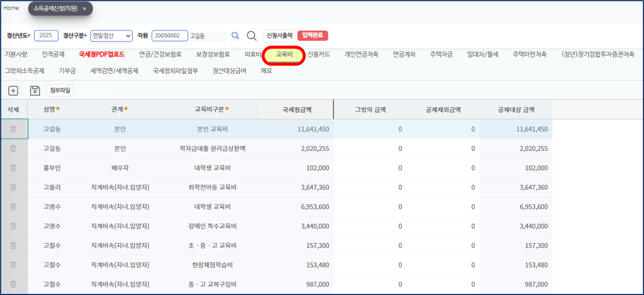Click trash icon in the 고둘리 row
The height and width of the screenshot is (295, 644).
(13, 187)
